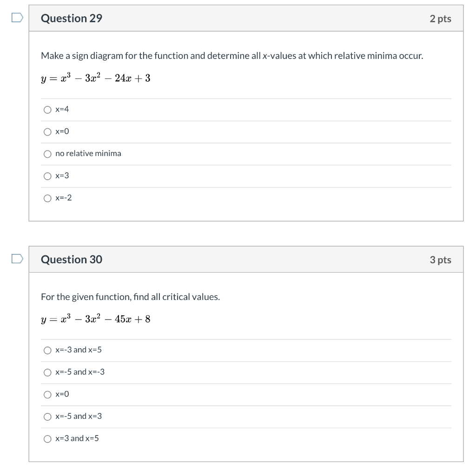Click the Question 30 header
Viewport: 476px width, 469px height.
click(x=71, y=260)
